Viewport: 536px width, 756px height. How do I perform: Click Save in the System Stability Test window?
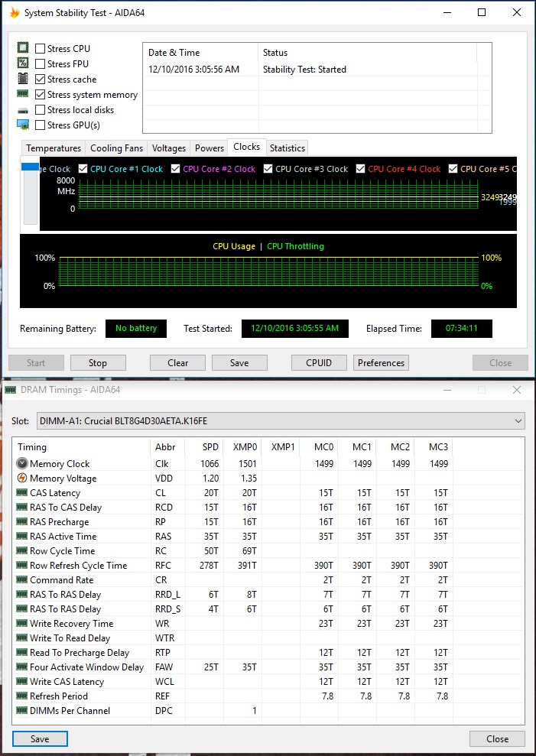[x=239, y=362]
